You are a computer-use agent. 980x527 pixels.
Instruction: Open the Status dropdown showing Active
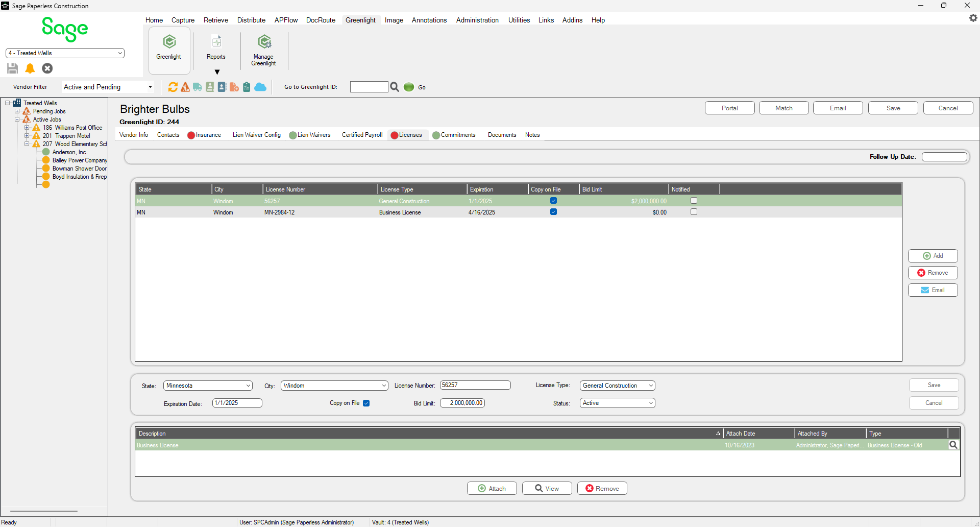(618, 403)
